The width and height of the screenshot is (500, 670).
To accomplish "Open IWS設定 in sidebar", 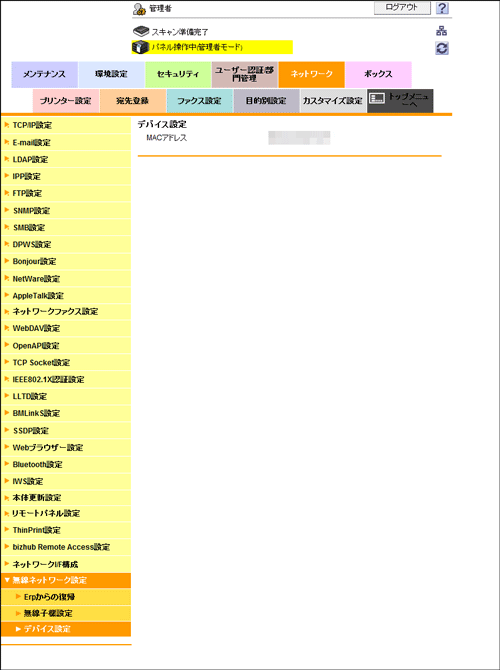I will (x=66, y=482).
